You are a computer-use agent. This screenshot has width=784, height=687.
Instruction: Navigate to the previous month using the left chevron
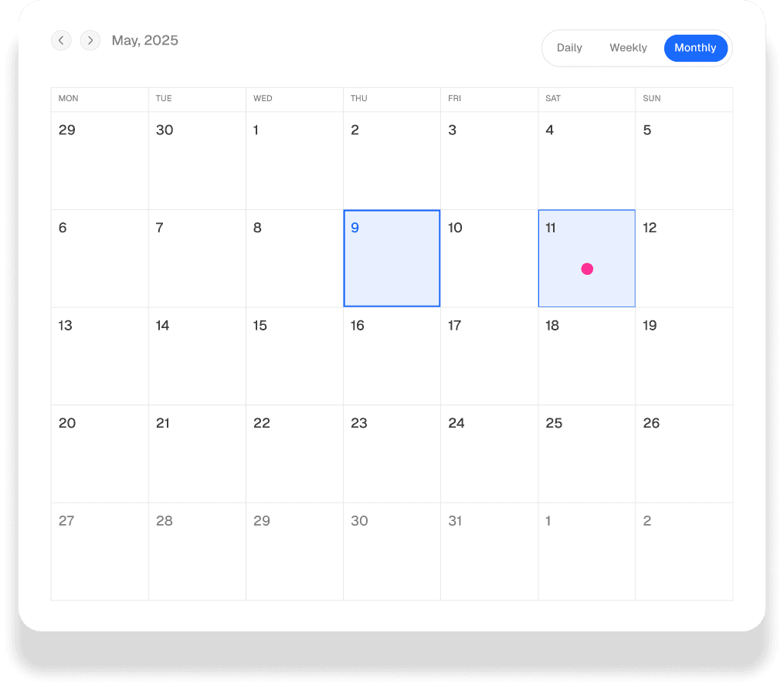[x=61, y=40]
